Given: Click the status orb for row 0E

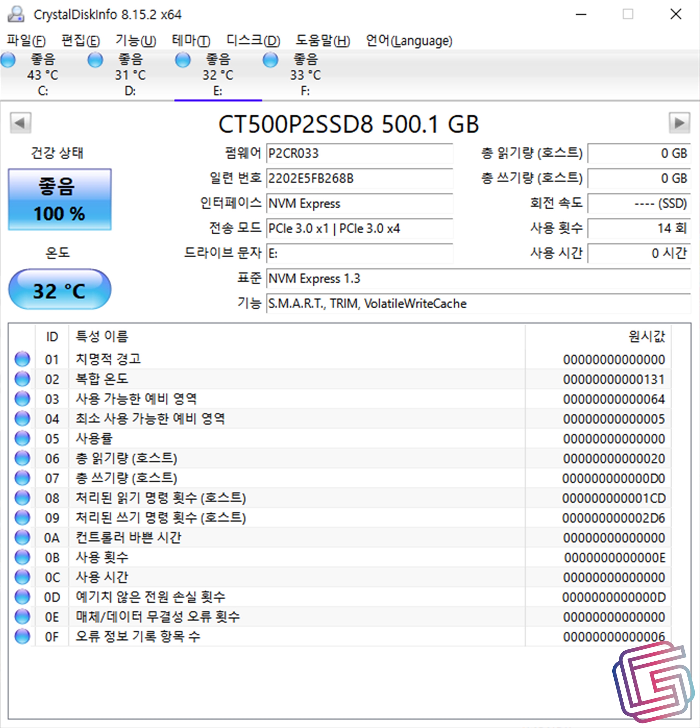Looking at the screenshot, I should click(22, 617).
